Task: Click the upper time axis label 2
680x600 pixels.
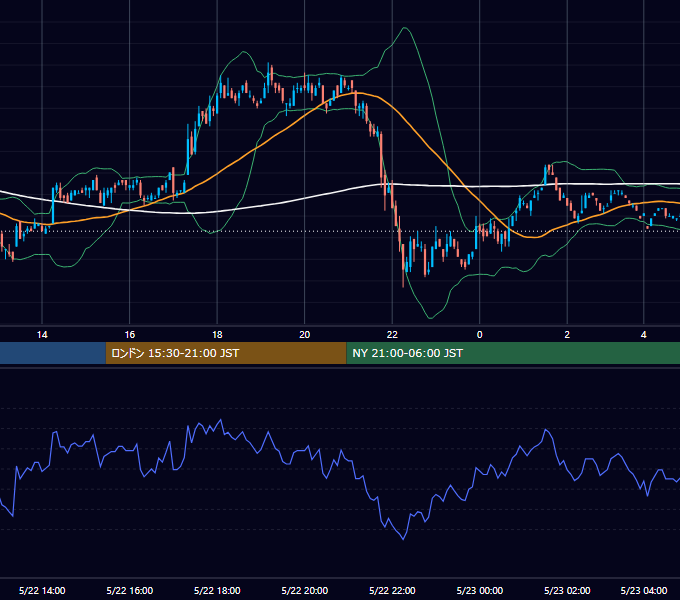Action: point(567,335)
